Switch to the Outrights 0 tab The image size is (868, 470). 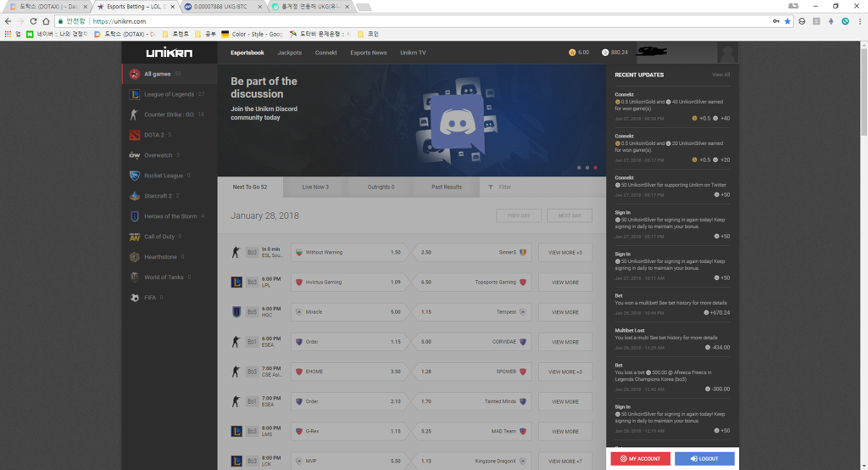click(x=381, y=187)
